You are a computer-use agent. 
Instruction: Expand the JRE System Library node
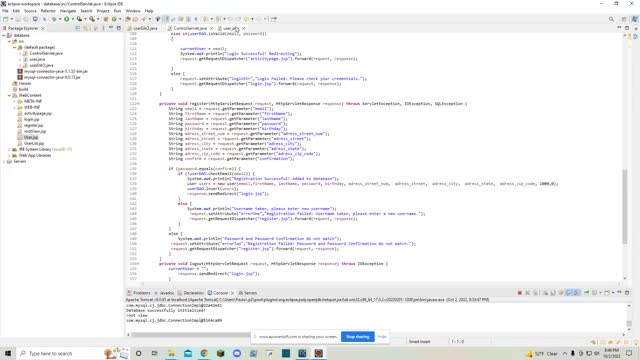pyautogui.click(x=9, y=149)
